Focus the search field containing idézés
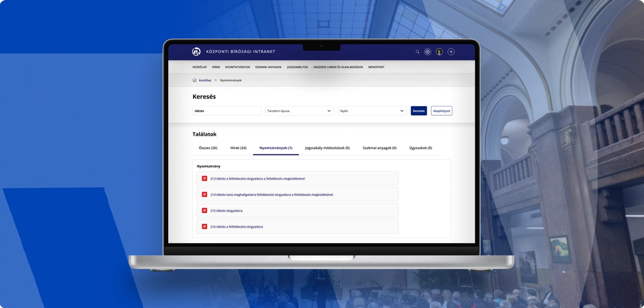The width and height of the screenshot is (644, 308). pos(227,111)
